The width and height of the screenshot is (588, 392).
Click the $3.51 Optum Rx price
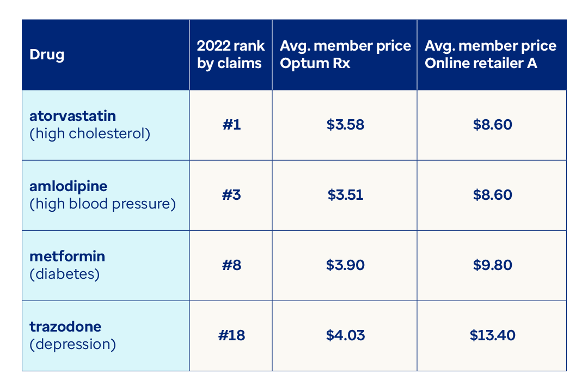(345, 195)
